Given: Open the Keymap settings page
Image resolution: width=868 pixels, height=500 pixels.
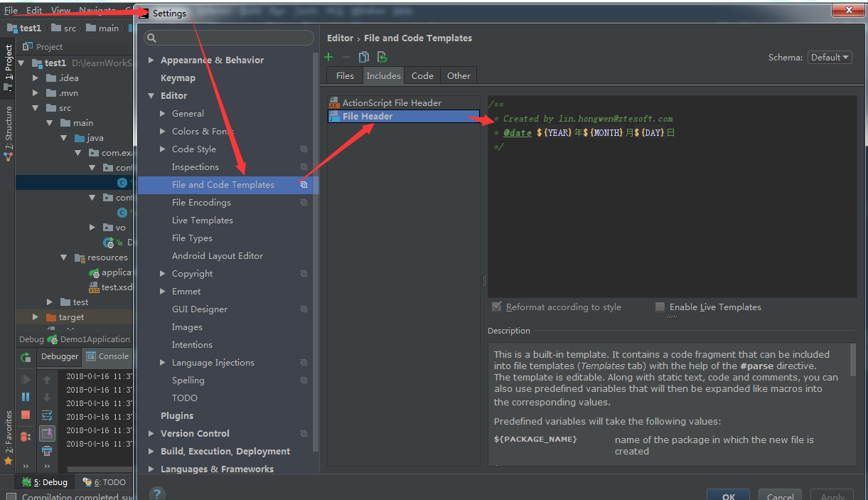Looking at the screenshot, I should coord(178,78).
